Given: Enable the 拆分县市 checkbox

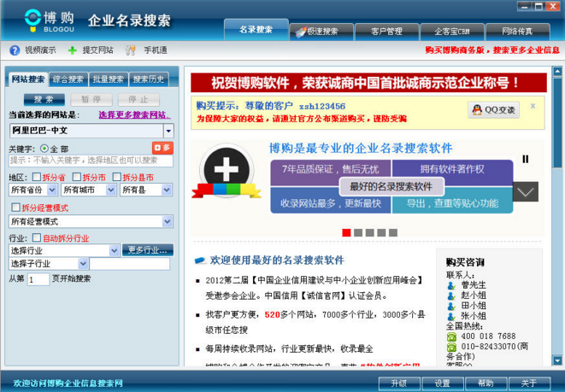Looking at the screenshot, I should [x=116, y=177].
